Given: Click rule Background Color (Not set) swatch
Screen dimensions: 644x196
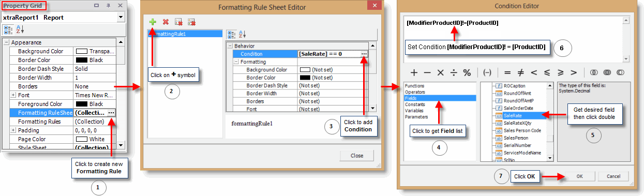Looking at the screenshot, I should (x=305, y=69).
